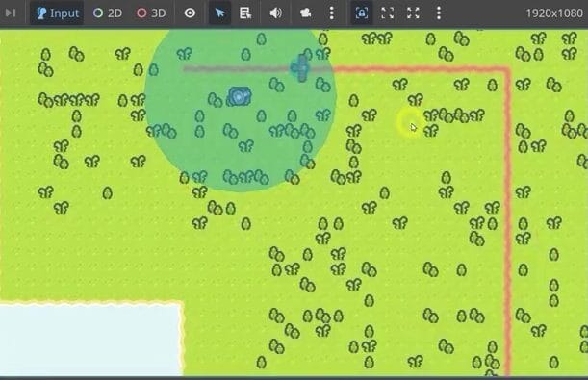588x380 pixels.
Task: Toggle the camera override icon
Action: (306, 13)
